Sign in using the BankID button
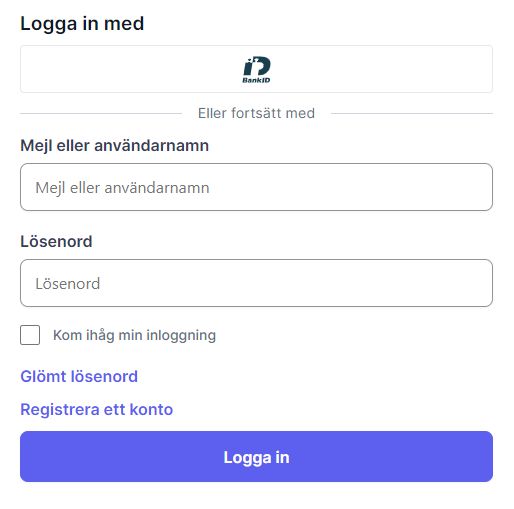Image resolution: width=514 pixels, height=509 pixels. [256, 69]
